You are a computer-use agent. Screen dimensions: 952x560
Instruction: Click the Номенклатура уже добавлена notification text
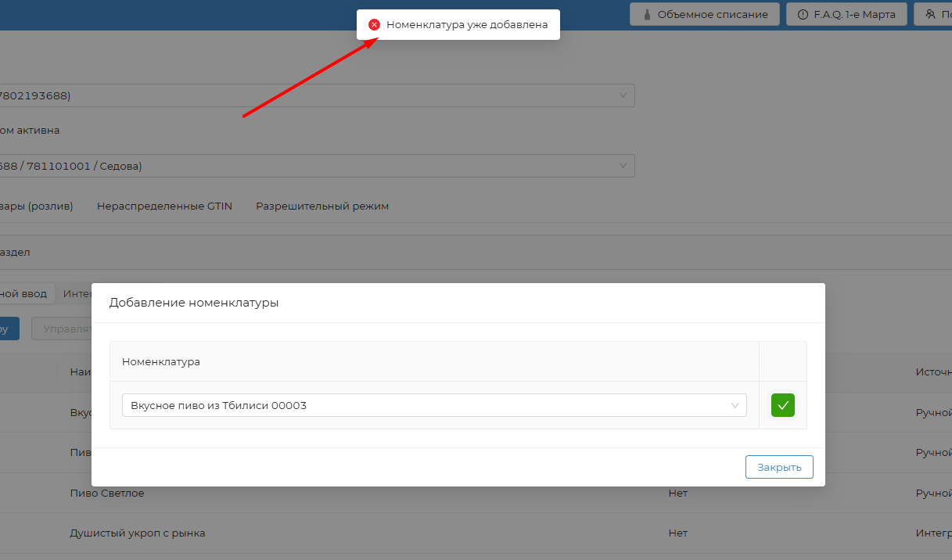tap(466, 25)
